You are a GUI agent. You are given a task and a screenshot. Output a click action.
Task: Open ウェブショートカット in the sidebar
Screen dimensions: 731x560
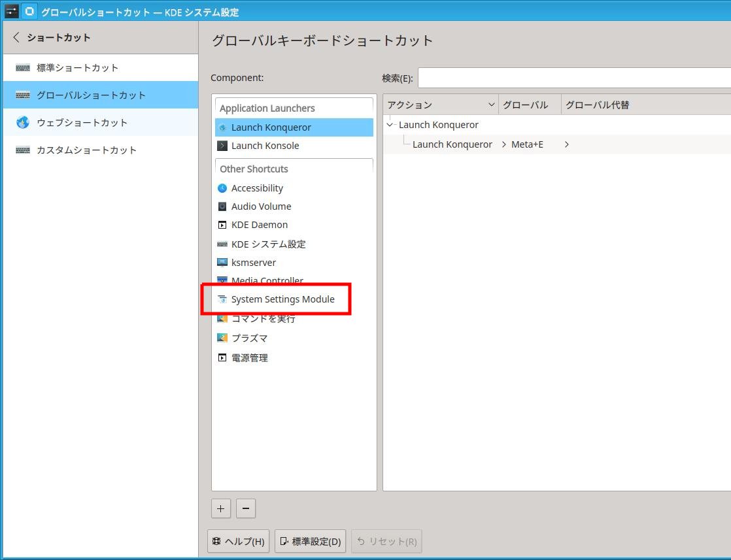coord(100,123)
